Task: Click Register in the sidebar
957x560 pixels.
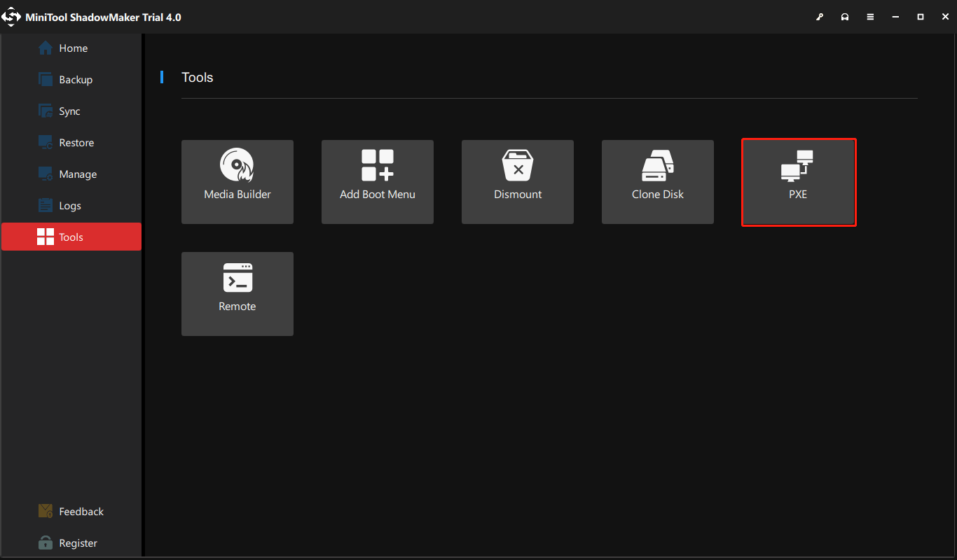Action: 71,543
